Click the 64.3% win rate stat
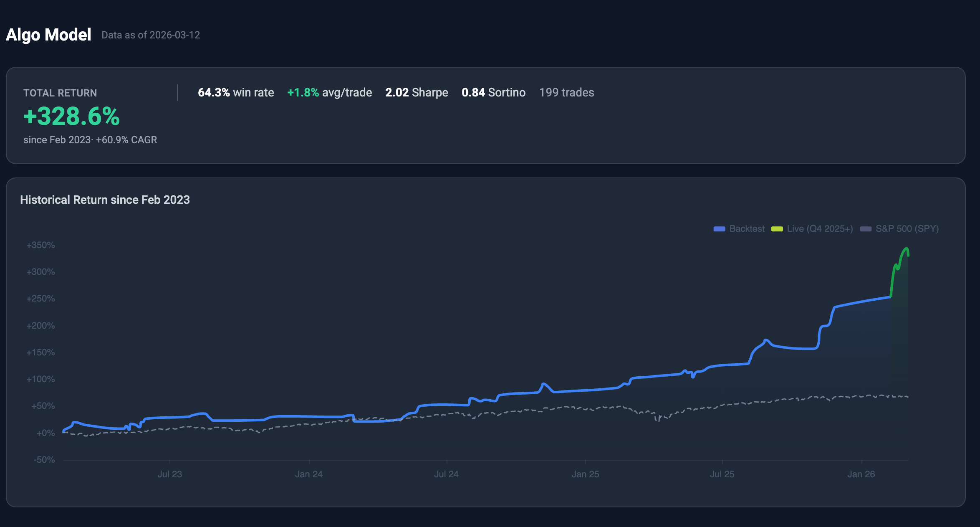Viewport: 980px width, 527px height. [236, 92]
